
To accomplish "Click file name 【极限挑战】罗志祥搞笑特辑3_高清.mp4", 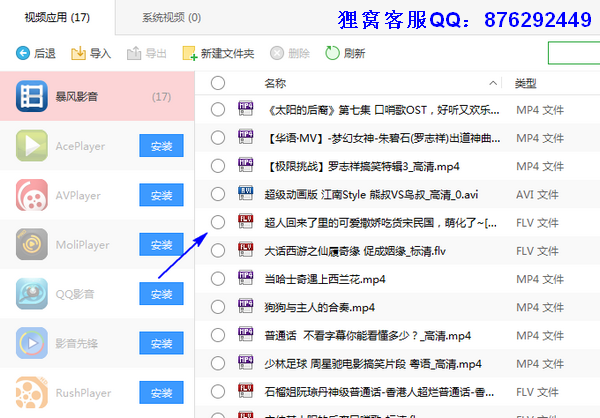I will coord(362,167).
